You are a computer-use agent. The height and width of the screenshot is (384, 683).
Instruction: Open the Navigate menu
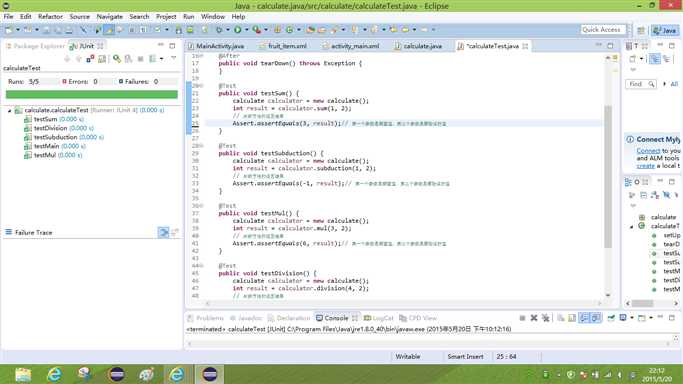coord(109,17)
